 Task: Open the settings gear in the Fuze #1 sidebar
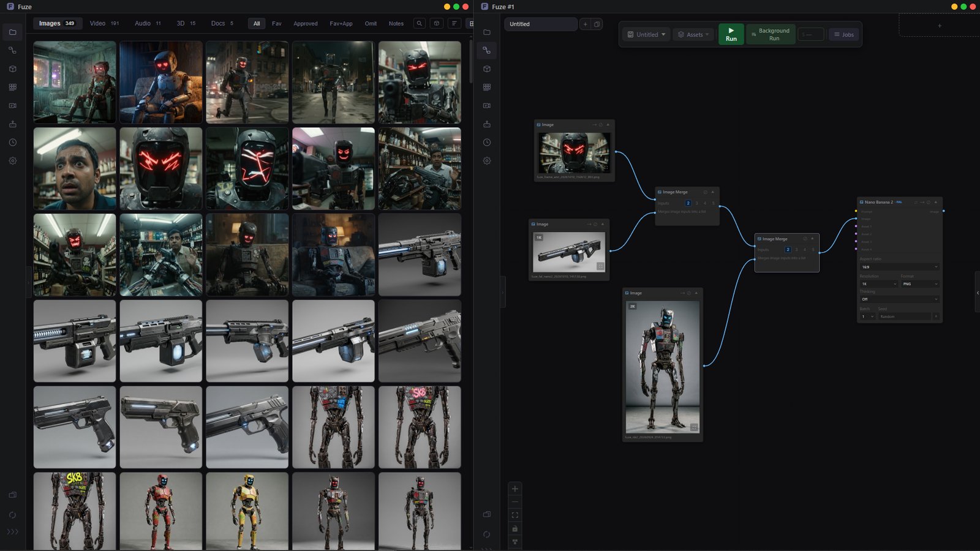(x=487, y=160)
